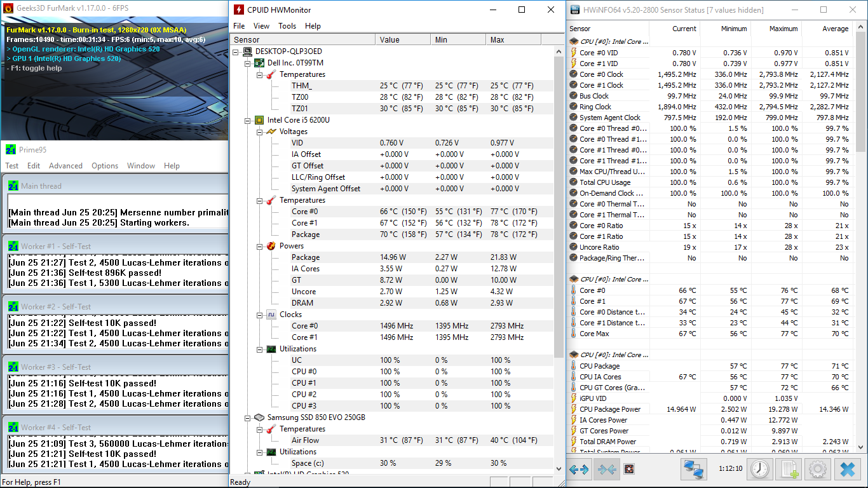The height and width of the screenshot is (488, 868).
Task: Click the Voltages lightning icon in HWMonitor
Action: (x=271, y=132)
